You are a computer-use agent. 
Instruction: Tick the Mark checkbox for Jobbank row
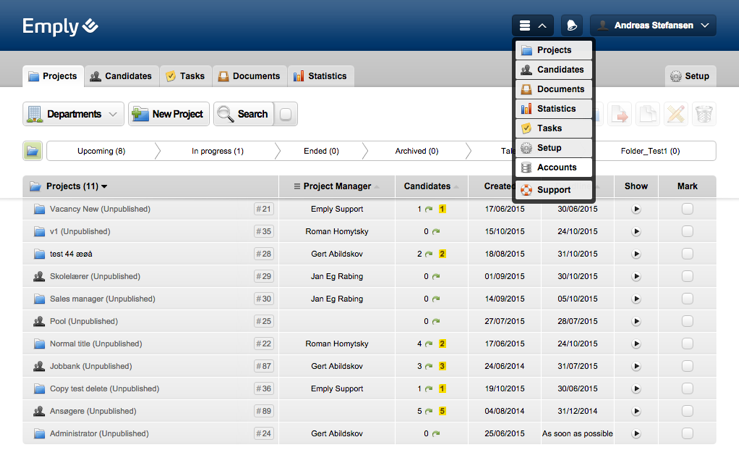coord(687,366)
